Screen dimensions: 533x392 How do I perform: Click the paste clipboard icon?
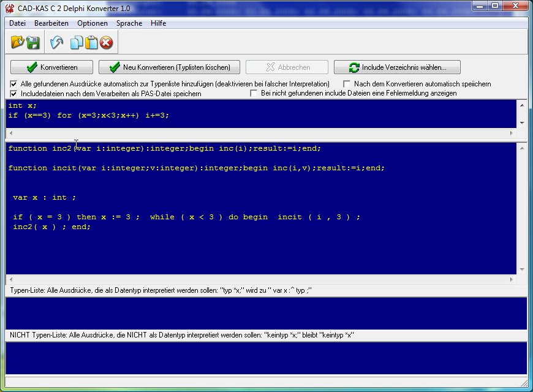coord(91,42)
